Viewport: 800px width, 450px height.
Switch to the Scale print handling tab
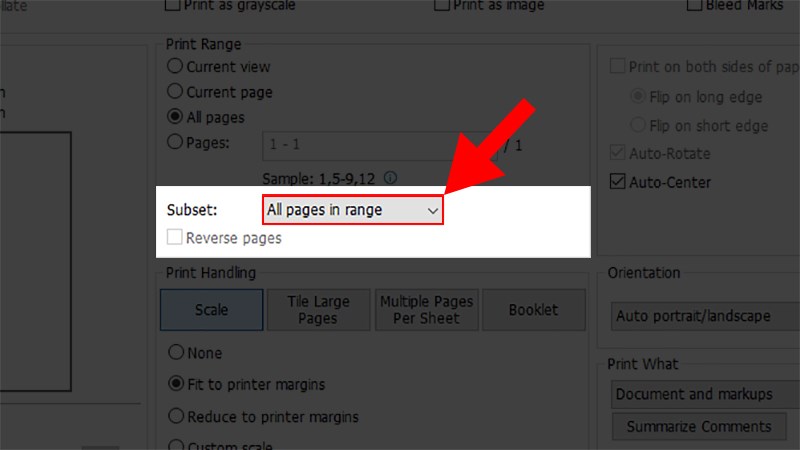point(212,310)
